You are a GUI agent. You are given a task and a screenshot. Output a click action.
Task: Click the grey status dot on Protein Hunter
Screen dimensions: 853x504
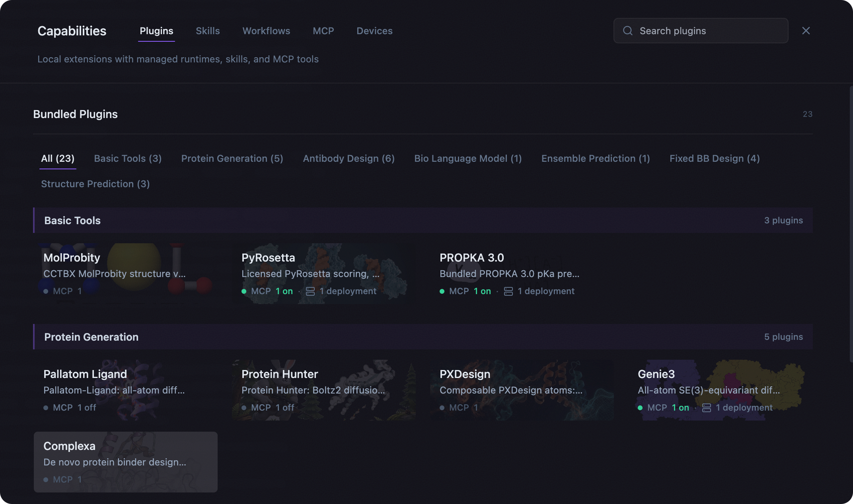[x=244, y=408]
